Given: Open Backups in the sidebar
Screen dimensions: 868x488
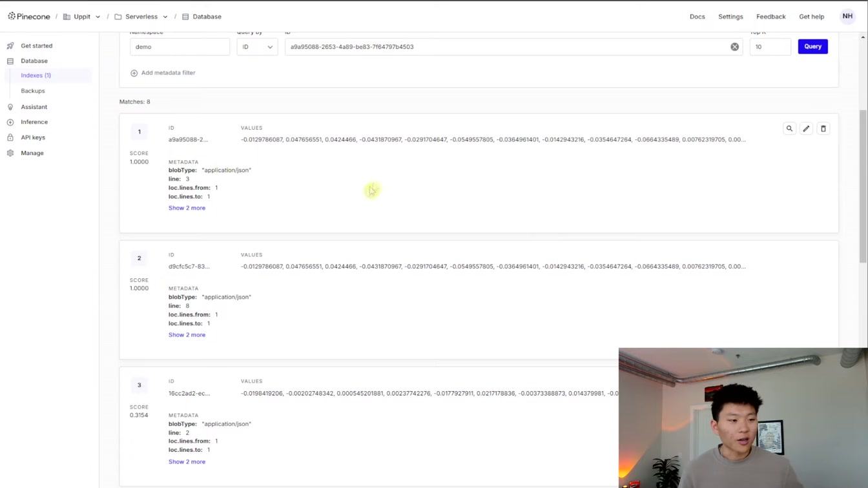Looking at the screenshot, I should [x=32, y=91].
